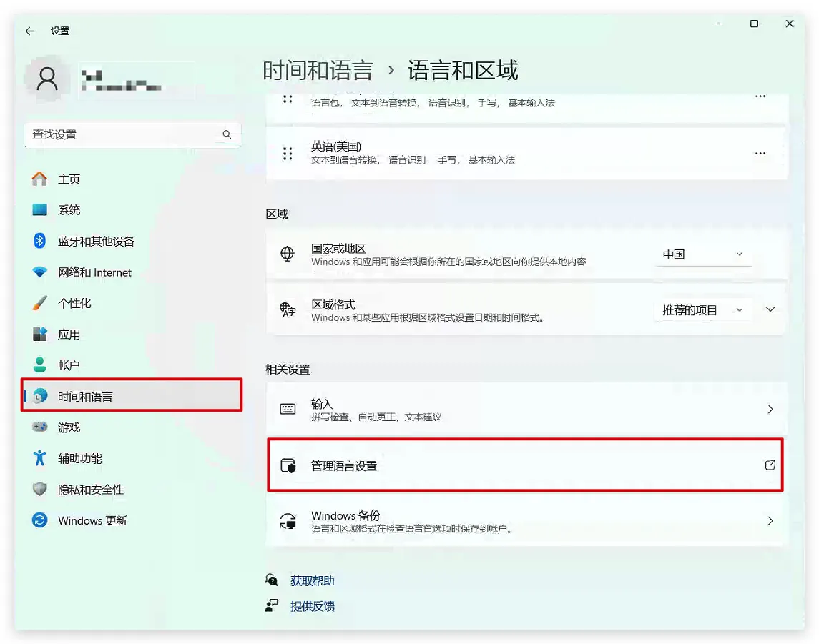Expand the 区域格式 section chevron
The height and width of the screenshot is (644, 819).
pyautogui.click(x=770, y=309)
